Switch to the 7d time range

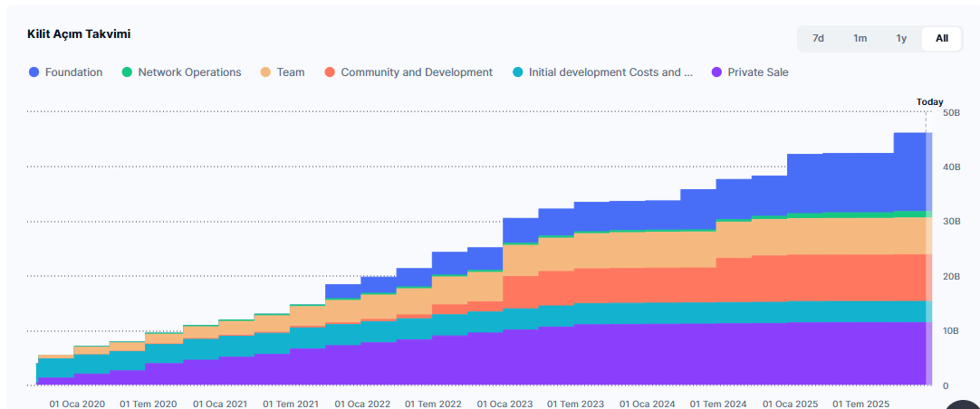818,38
